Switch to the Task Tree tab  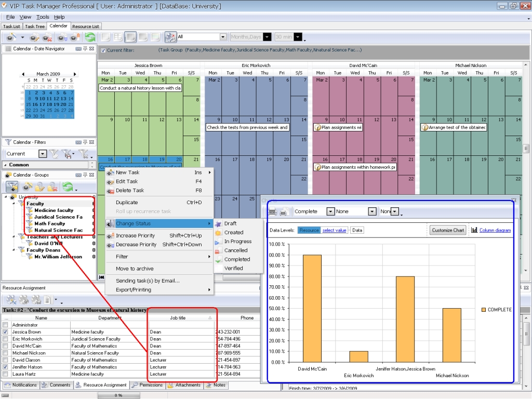click(x=35, y=26)
